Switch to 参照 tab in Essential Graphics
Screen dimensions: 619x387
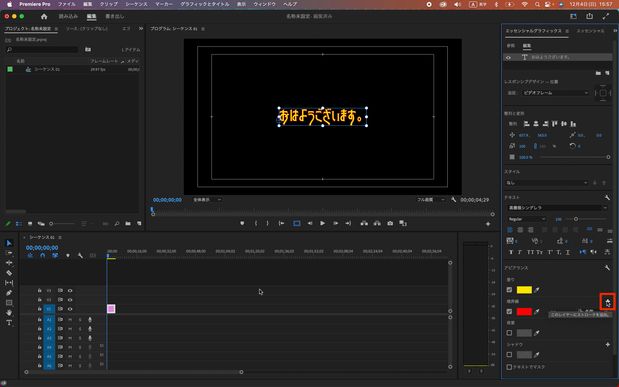coord(511,46)
